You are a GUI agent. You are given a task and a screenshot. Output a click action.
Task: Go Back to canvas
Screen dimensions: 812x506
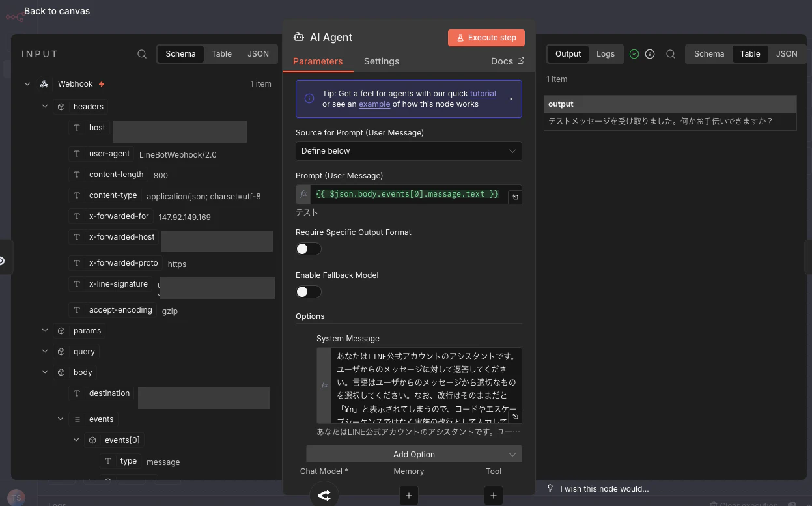pyautogui.click(x=57, y=11)
